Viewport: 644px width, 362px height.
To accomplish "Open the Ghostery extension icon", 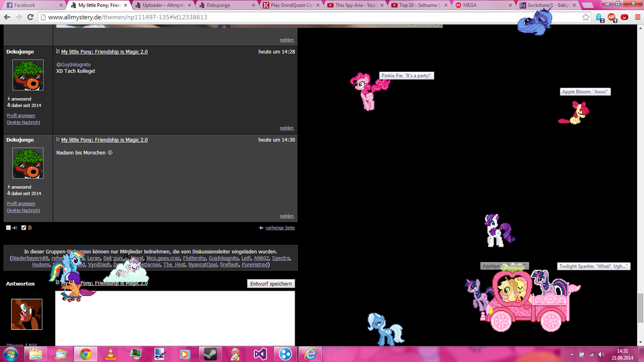I will 600,17.
